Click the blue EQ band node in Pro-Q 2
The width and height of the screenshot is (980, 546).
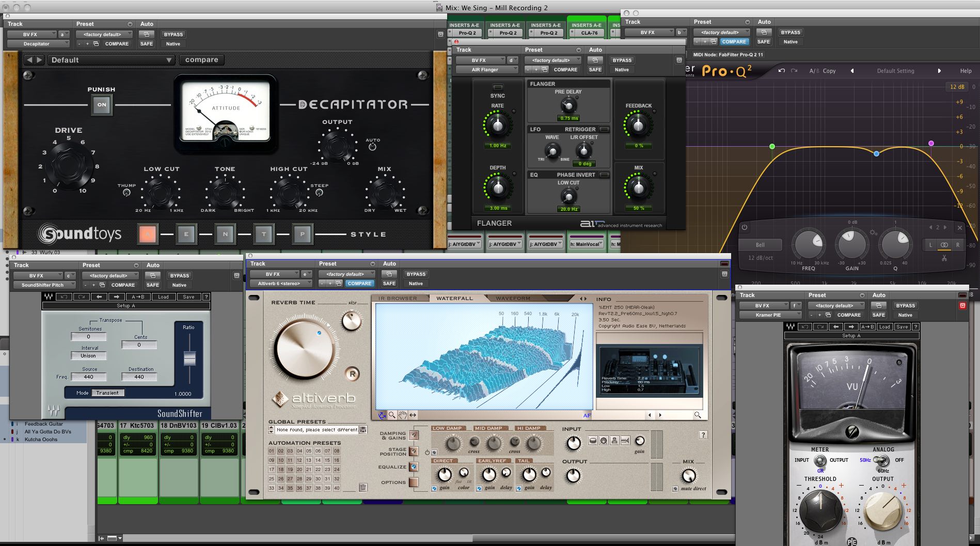[876, 154]
